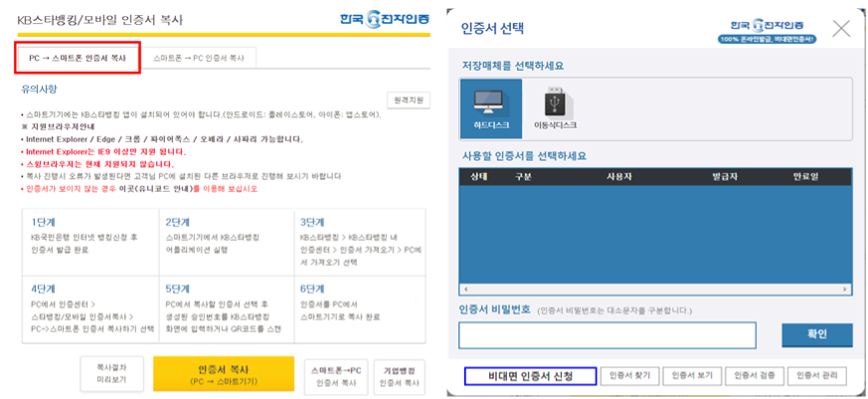Click the 4단계 step heading
868x399 pixels.
point(43,289)
